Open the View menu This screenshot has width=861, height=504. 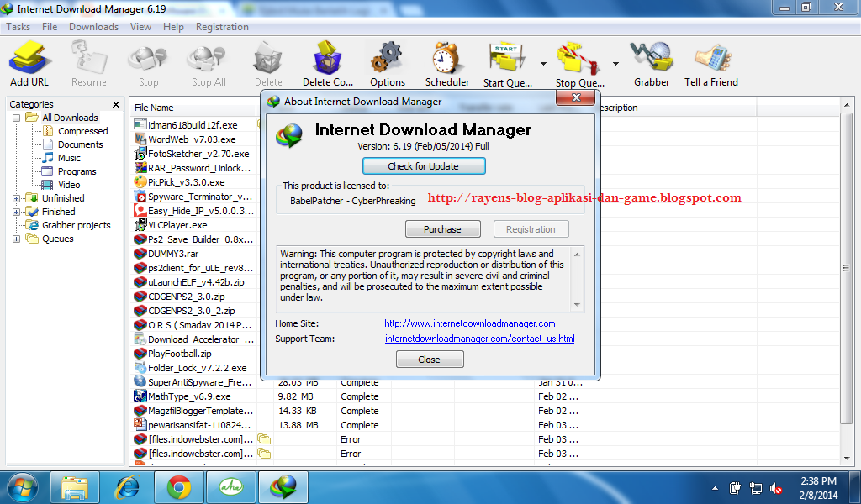click(140, 27)
